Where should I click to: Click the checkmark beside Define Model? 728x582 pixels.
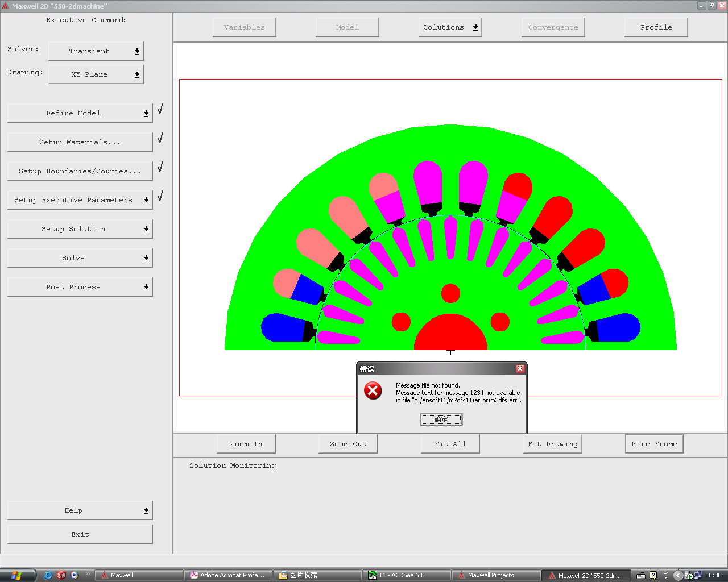[x=160, y=109]
